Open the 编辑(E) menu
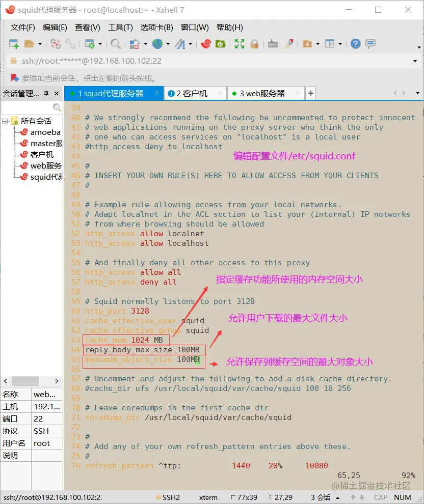Viewport: 424px width, 504px height. (55, 27)
